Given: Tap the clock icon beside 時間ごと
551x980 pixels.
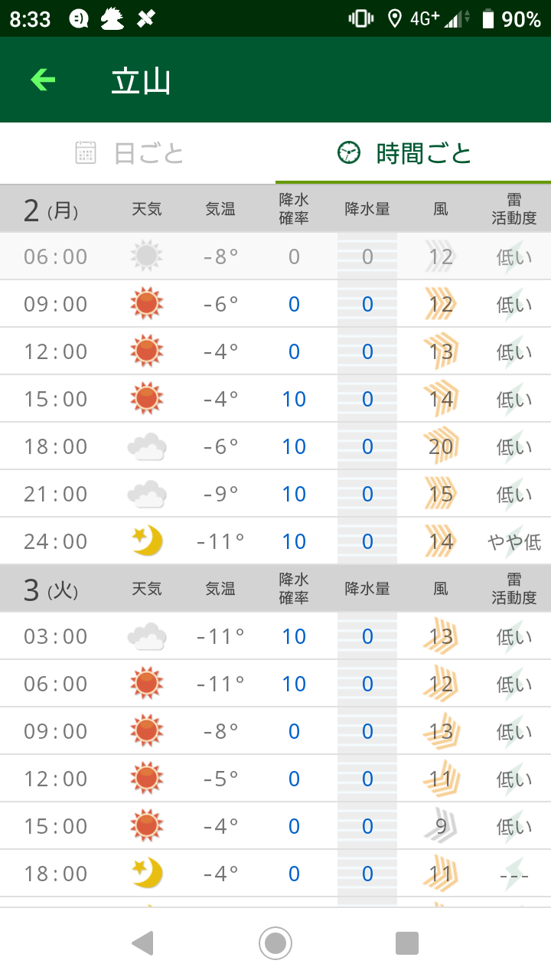Looking at the screenshot, I should pyautogui.click(x=348, y=153).
